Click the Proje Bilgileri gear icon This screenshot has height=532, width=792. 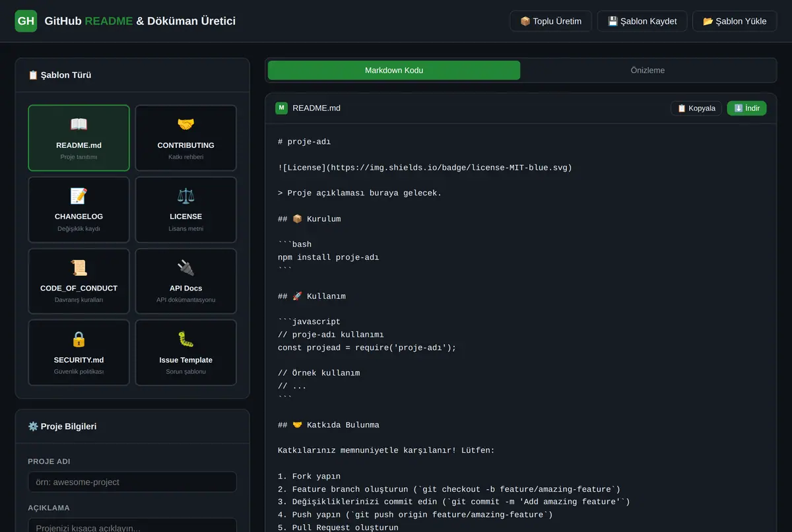click(x=33, y=426)
